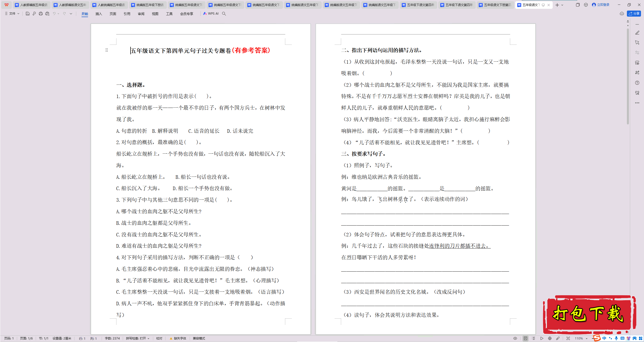Expand the quick access toolbar customize arrow
This screenshot has height=342, width=644.
tap(71, 14)
